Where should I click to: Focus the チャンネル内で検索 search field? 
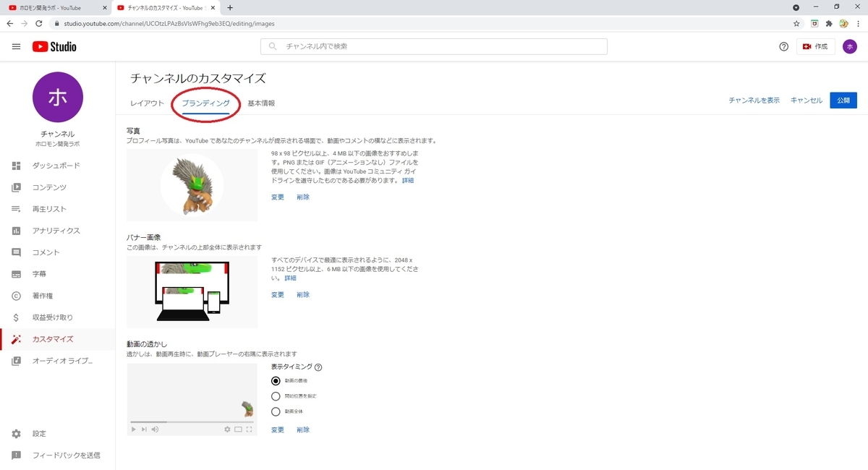[x=434, y=46]
